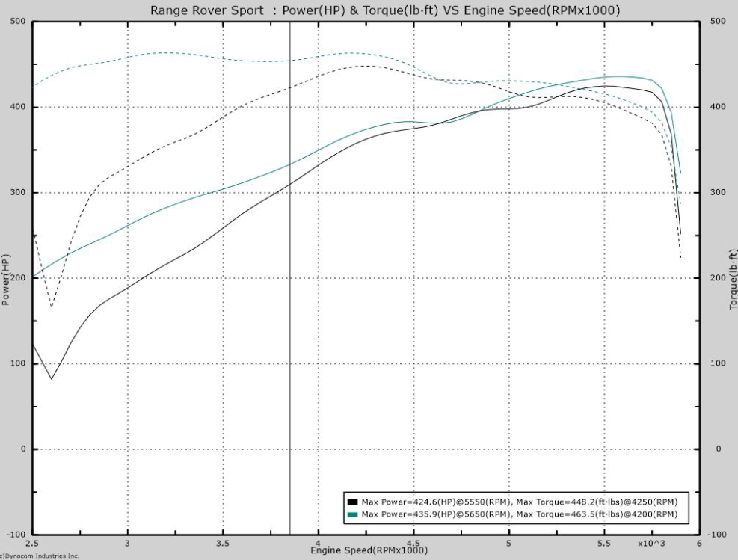Click the 0 tick label on the Power axis
Screen dimensions: 738x560
click(x=23, y=449)
